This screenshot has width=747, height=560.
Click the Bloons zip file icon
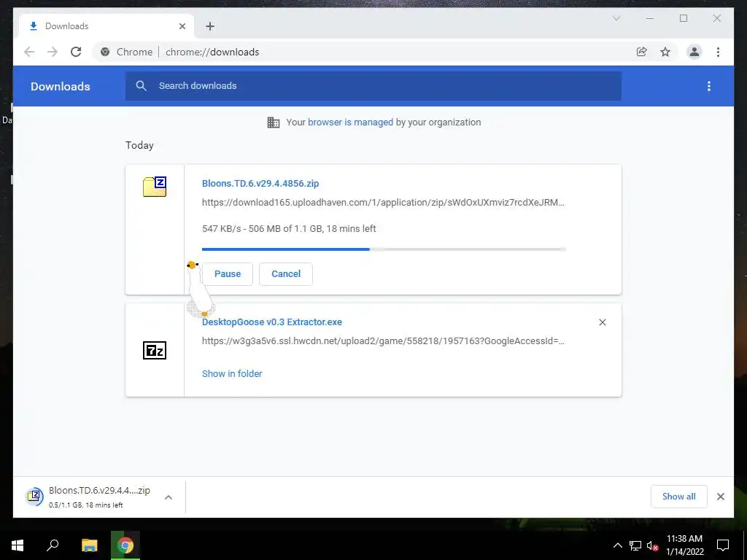[155, 186]
